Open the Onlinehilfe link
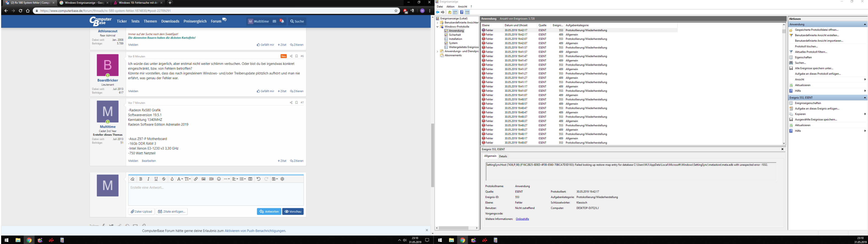 [522, 219]
